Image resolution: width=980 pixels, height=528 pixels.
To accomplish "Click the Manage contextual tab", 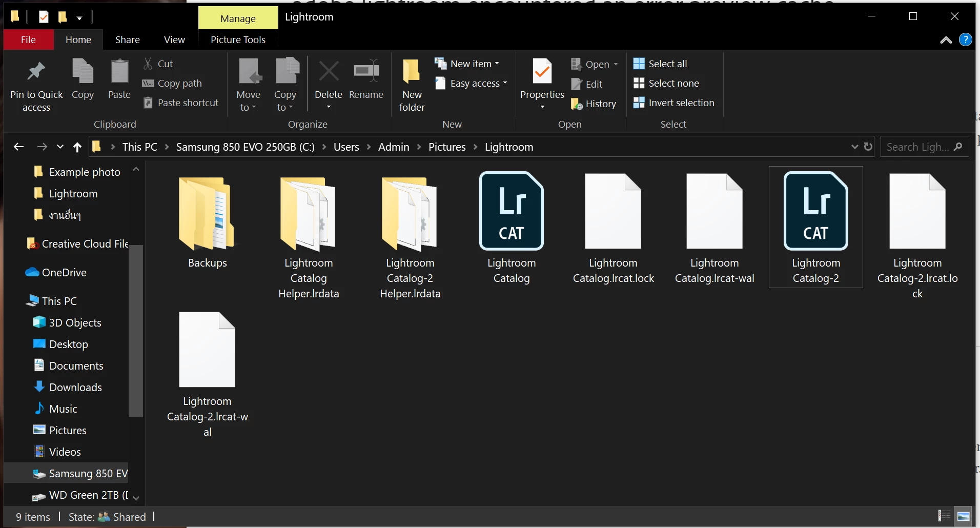I will click(238, 18).
